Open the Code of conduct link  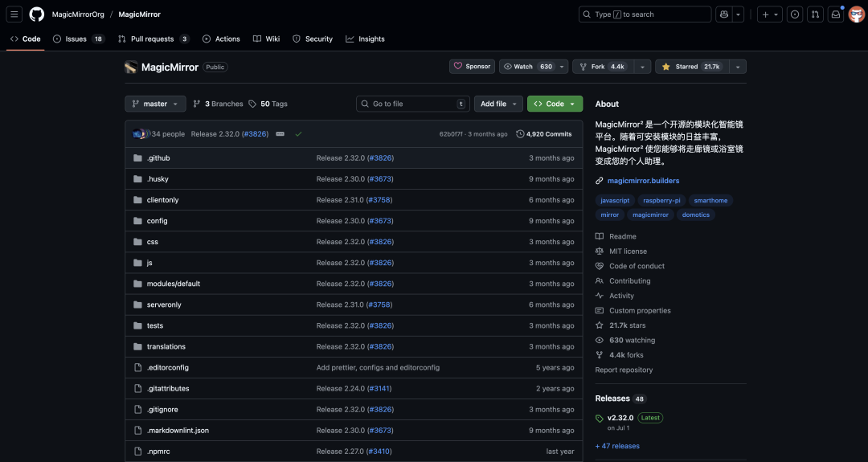[637, 266]
